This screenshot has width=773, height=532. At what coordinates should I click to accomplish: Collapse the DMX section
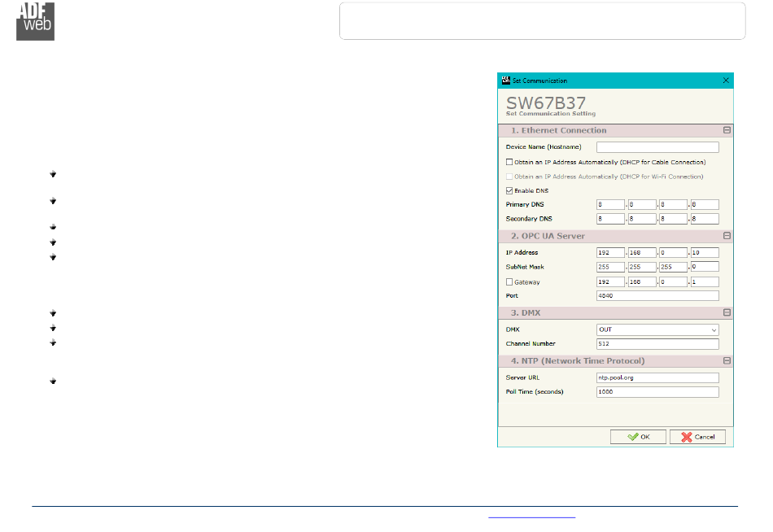pyautogui.click(x=727, y=312)
